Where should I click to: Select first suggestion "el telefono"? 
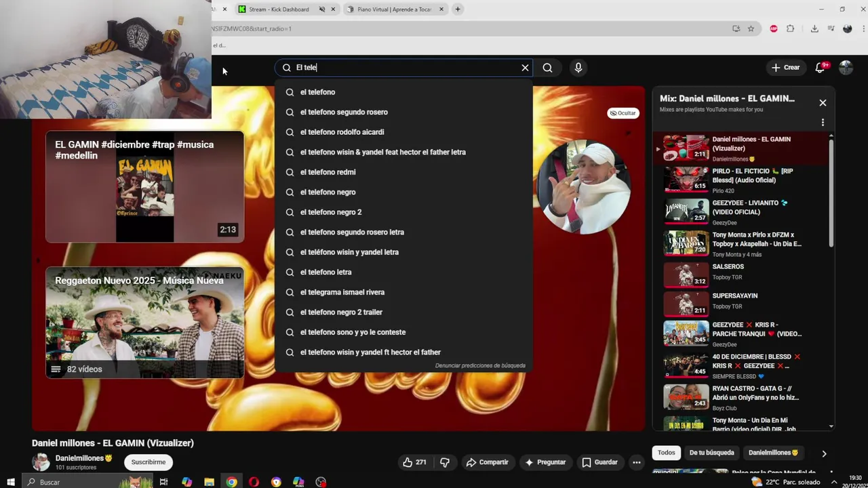[403, 92]
